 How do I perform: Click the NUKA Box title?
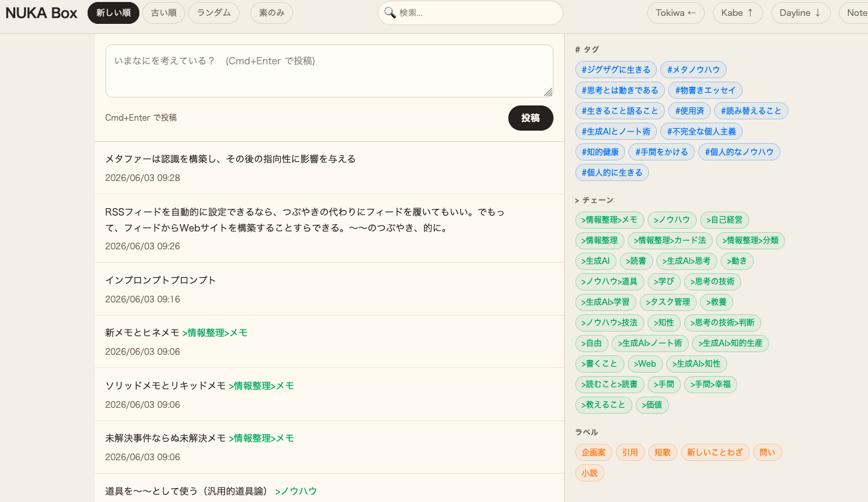tap(41, 13)
